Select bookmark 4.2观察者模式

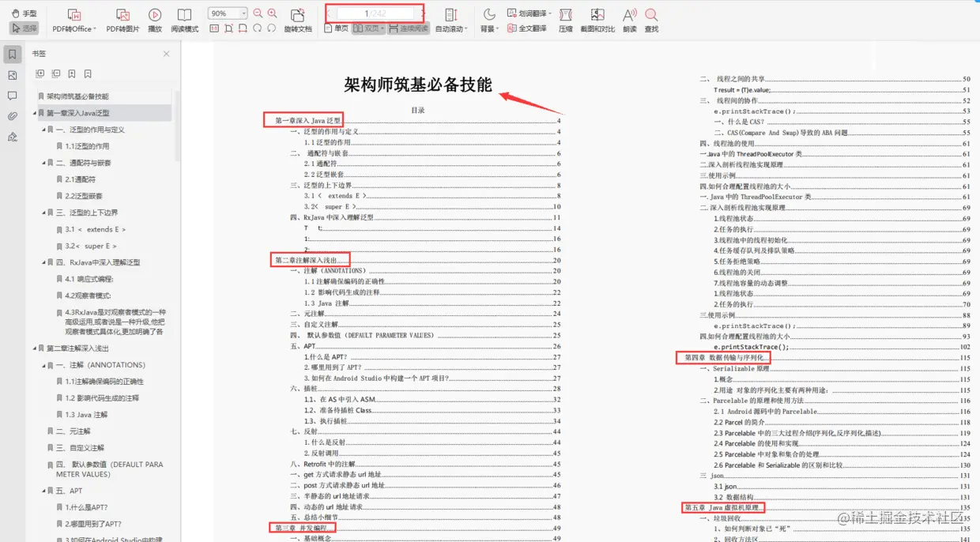coord(88,295)
